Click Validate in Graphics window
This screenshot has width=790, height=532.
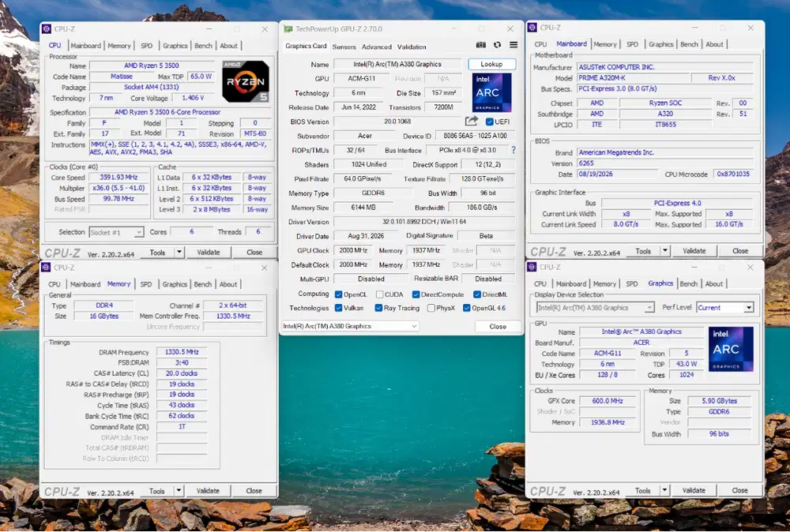pyautogui.click(x=694, y=490)
